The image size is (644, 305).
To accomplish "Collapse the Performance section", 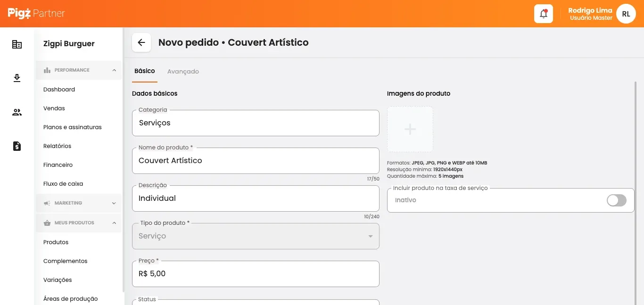I will (114, 70).
